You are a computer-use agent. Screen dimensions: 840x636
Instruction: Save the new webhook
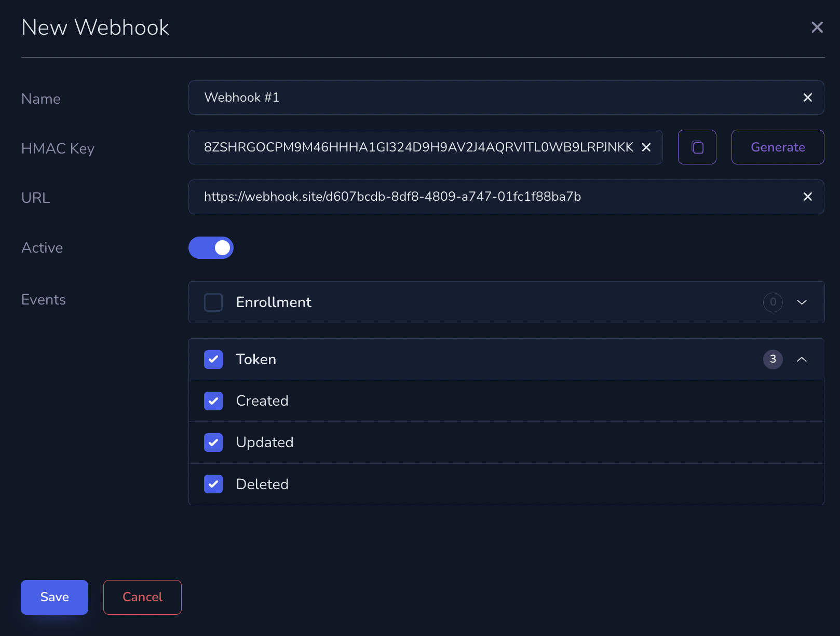[54, 597]
